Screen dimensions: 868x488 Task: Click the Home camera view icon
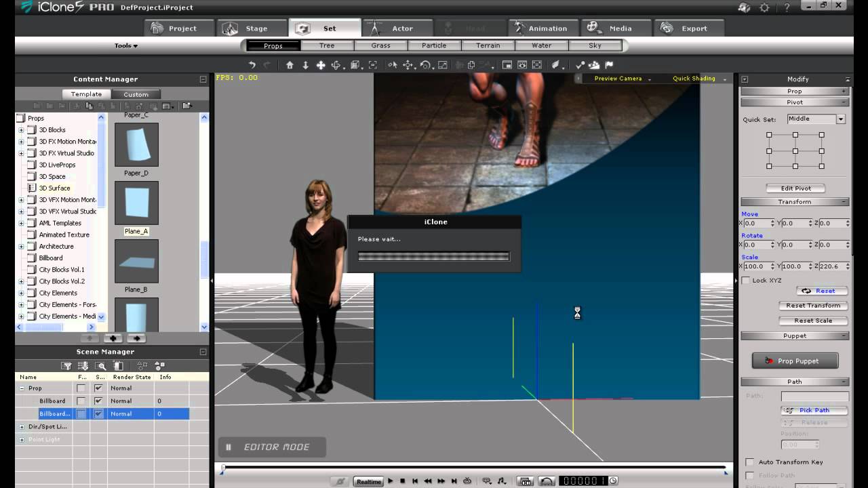click(290, 65)
